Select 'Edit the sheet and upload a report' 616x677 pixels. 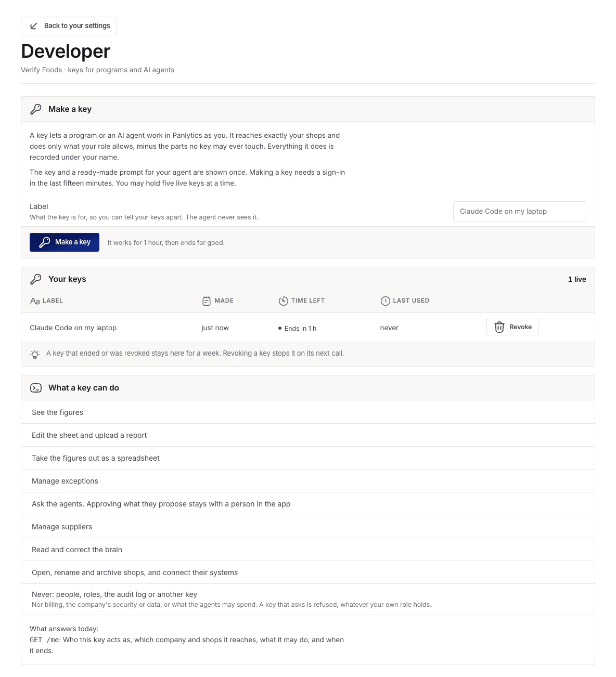pos(308,435)
